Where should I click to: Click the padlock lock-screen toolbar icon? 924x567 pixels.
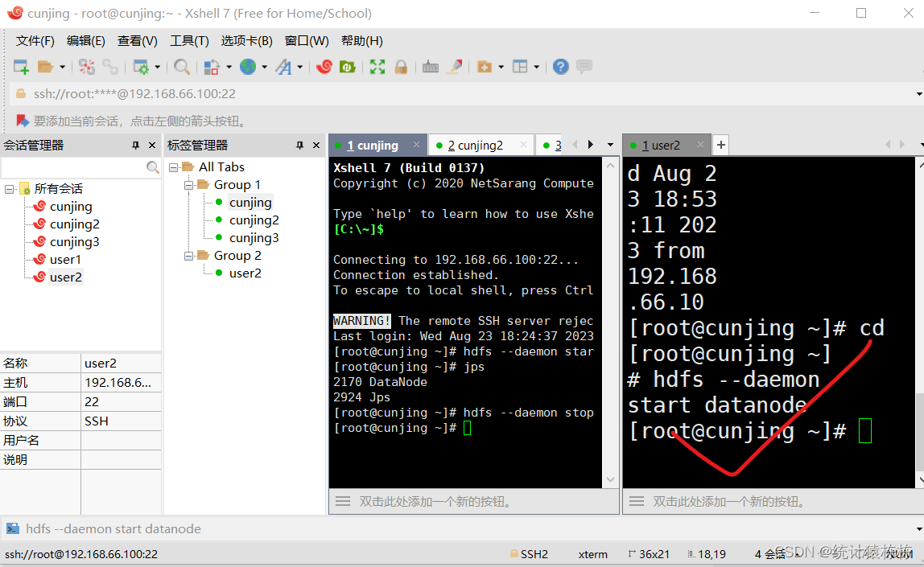[x=402, y=67]
